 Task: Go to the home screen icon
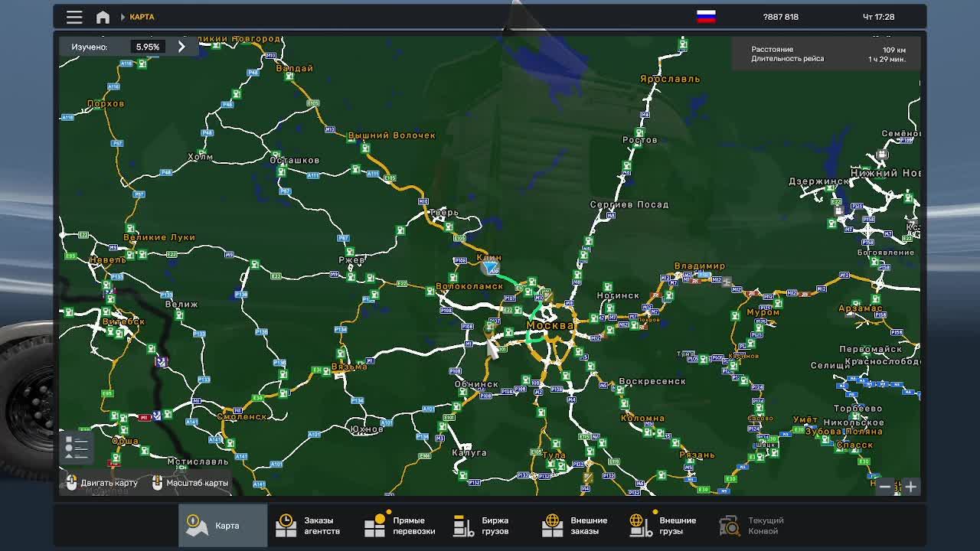click(103, 17)
